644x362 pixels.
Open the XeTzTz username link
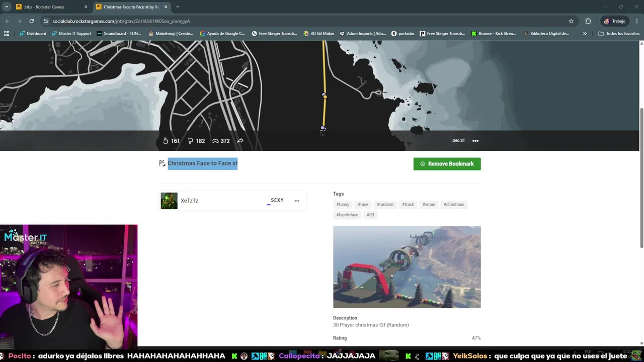[190, 201]
